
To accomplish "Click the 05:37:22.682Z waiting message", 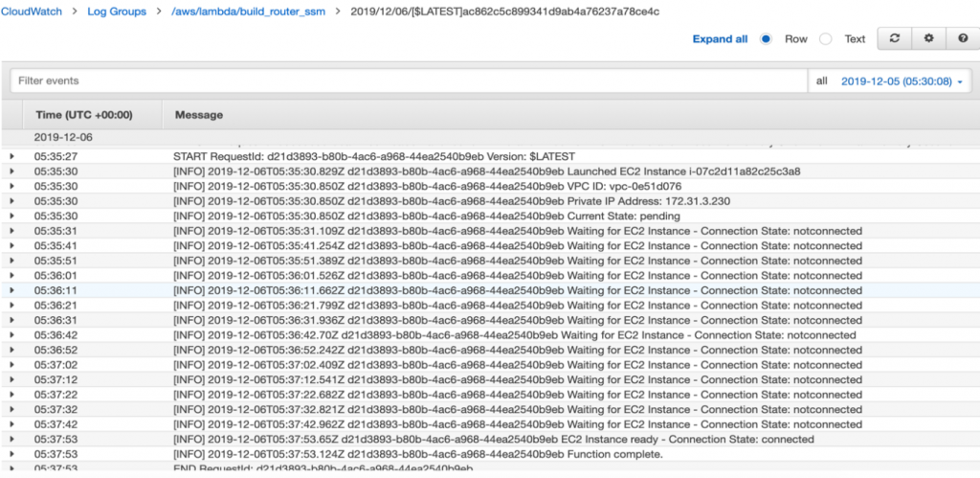I will pyautogui.click(x=518, y=395).
